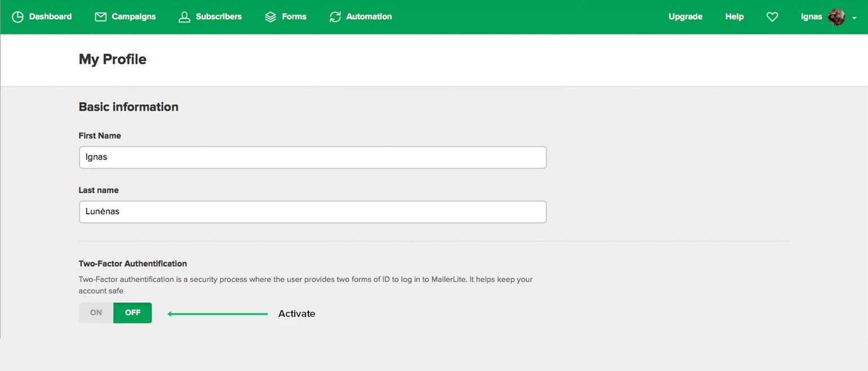The width and height of the screenshot is (868, 371).
Task: Expand the account dropdown arrow beside the avatar
Action: tap(854, 18)
